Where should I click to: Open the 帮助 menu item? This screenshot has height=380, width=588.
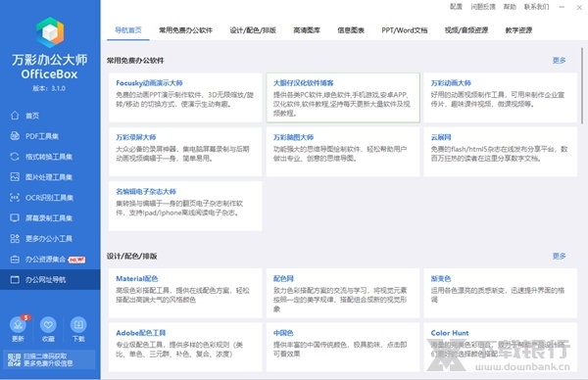[x=510, y=7]
